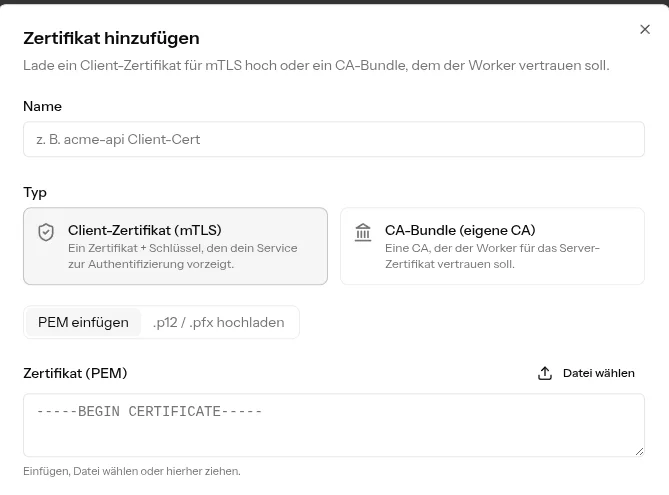Click the shield icon for Client-Zertifikat
This screenshot has width=669, height=495.
click(x=46, y=233)
